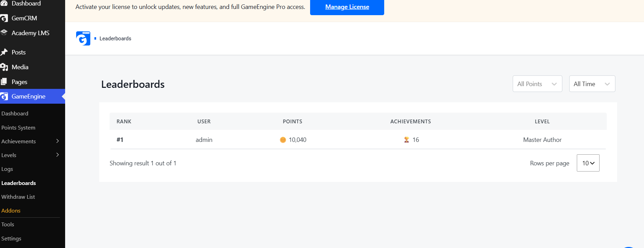Click the Master Author level cell
Viewport: 644px width, 248px height.
[542, 140]
